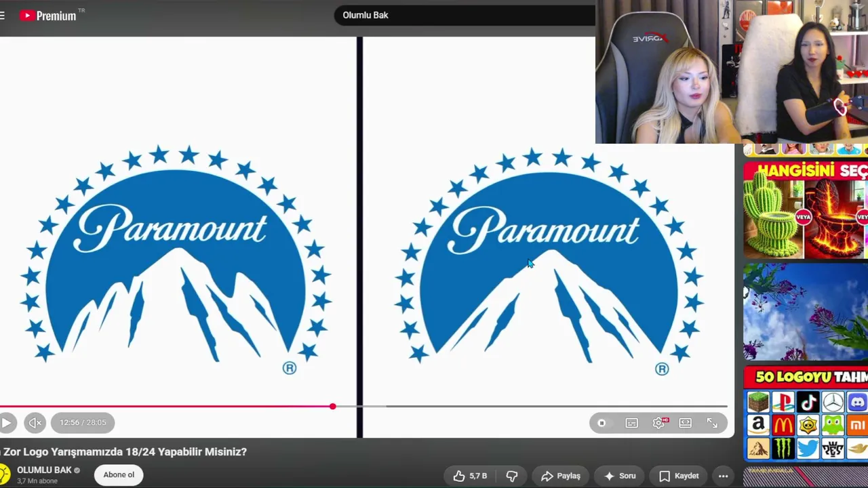
Task: Share the video via "Paylaş"
Action: 560,476
